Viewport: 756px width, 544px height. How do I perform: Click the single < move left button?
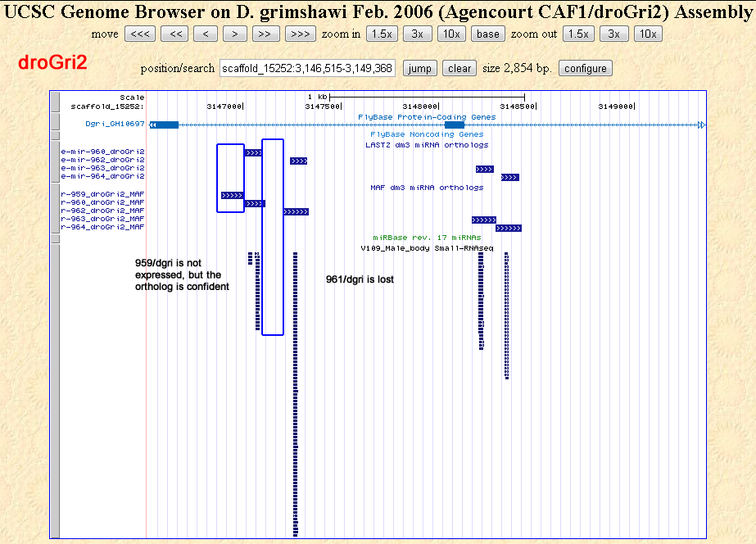click(x=206, y=34)
